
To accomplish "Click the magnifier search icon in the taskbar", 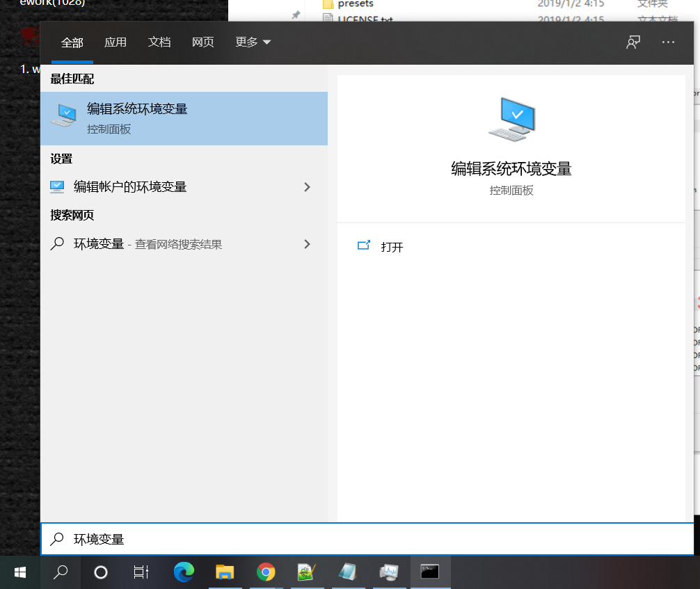I will pos(60,572).
